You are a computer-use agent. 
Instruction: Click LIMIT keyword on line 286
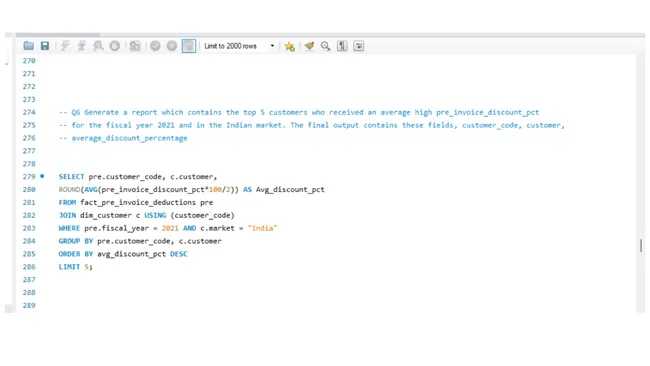point(69,267)
